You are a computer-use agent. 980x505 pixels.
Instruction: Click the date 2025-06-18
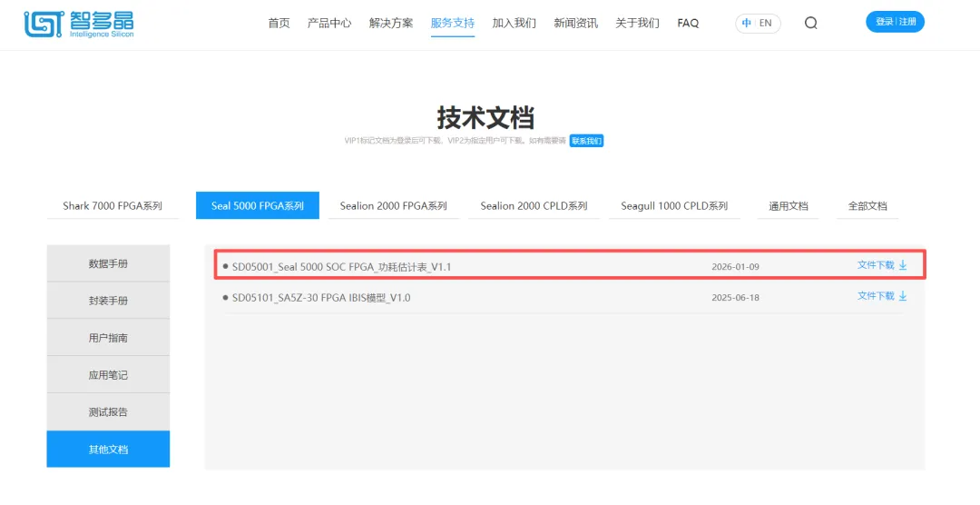click(736, 298)
